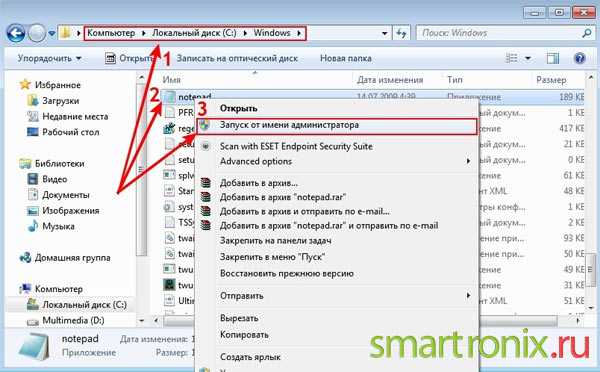Select Библиотеки in the navigation pane
Image resolution: width=600 pixels, height=372 pixels.
[59, 163]
